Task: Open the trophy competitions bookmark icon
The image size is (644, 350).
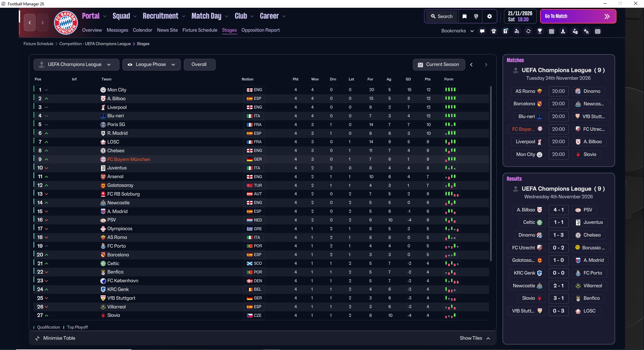Action: [540, 31]
